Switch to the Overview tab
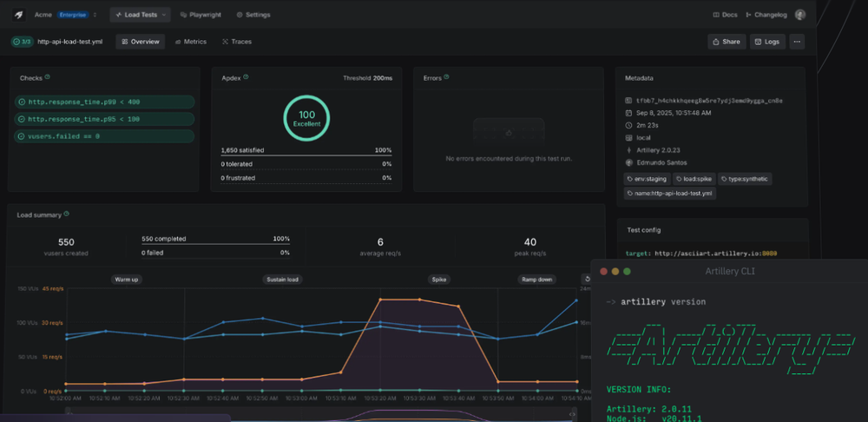 (140, 42)
